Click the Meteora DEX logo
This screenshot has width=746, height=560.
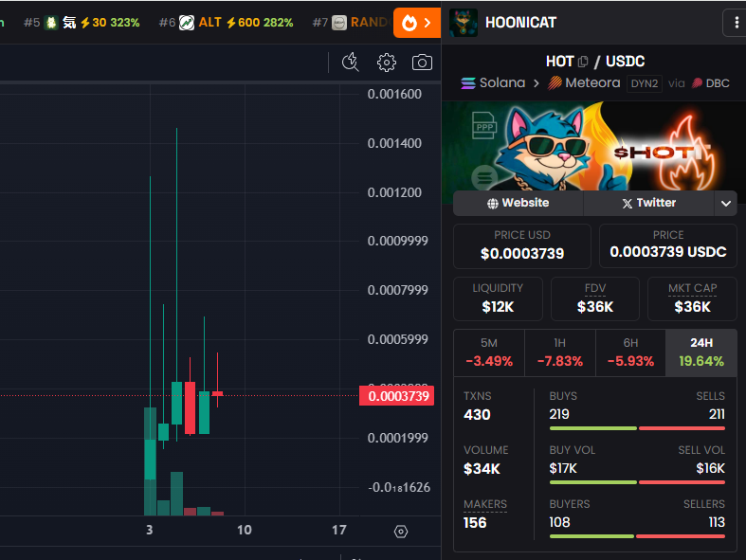pyautogui.click(x=555, y=83)
